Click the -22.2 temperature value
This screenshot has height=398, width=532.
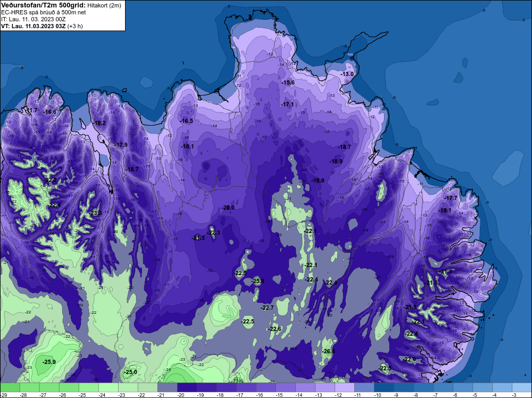tap(51, 180)
